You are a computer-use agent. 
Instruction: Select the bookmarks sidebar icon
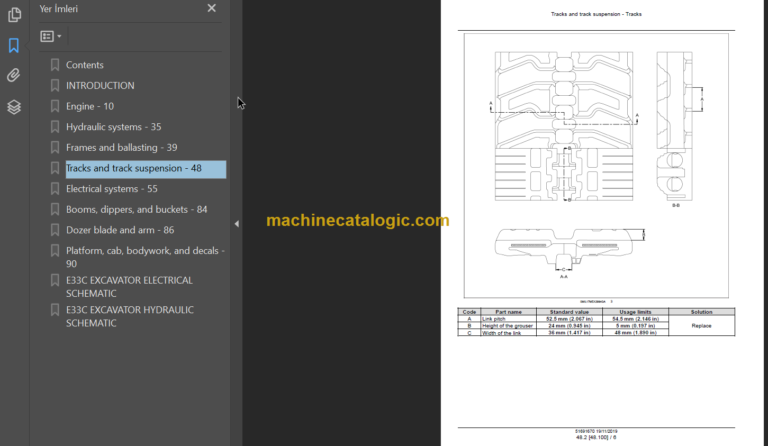(14, 46)
